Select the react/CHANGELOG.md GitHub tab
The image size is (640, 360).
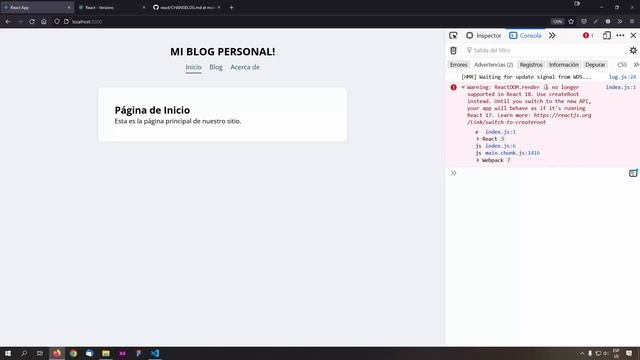point(187,7)
